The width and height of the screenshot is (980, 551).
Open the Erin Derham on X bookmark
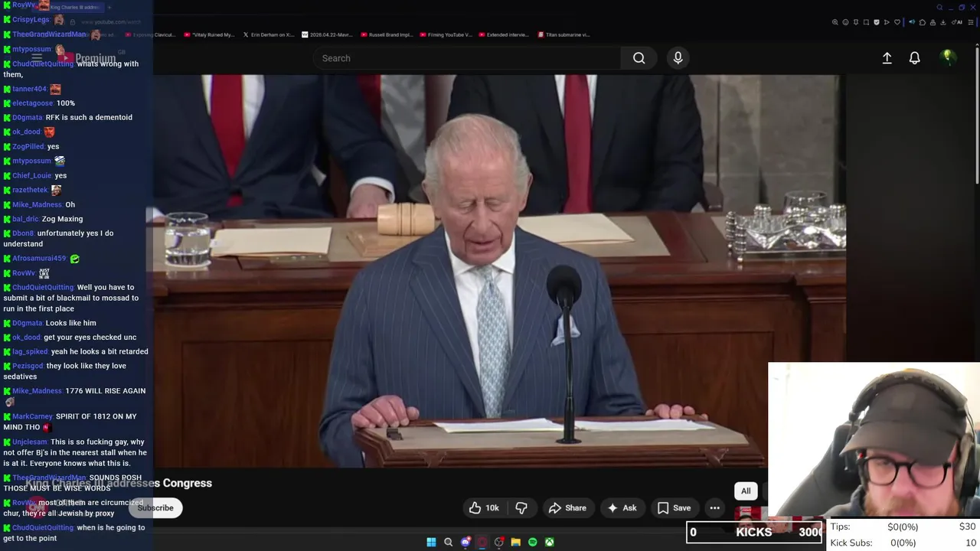point(269,34)
